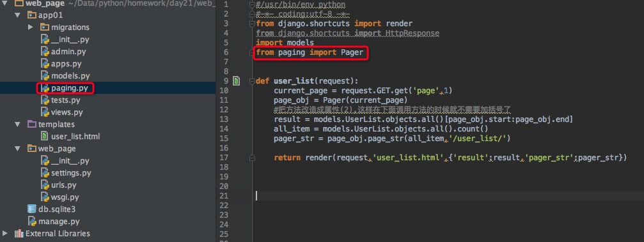Click the user_list.html file icon
This screenshot has height=242, width=644.
click(x=45, y=136)
